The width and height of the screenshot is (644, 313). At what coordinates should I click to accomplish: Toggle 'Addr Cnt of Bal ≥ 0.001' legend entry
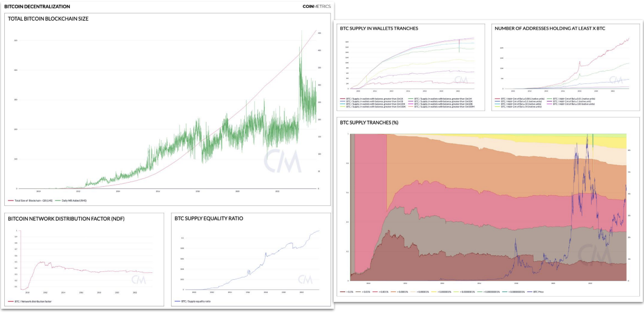pos(520,99)
